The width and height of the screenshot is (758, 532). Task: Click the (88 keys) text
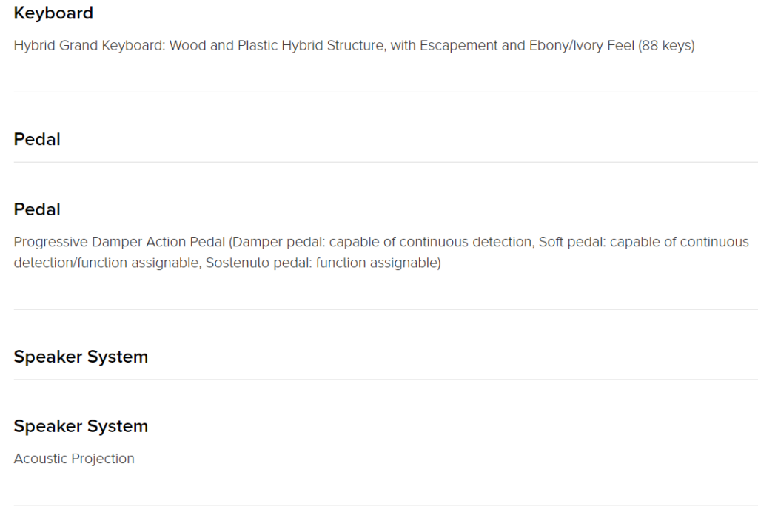coord(666,45)
